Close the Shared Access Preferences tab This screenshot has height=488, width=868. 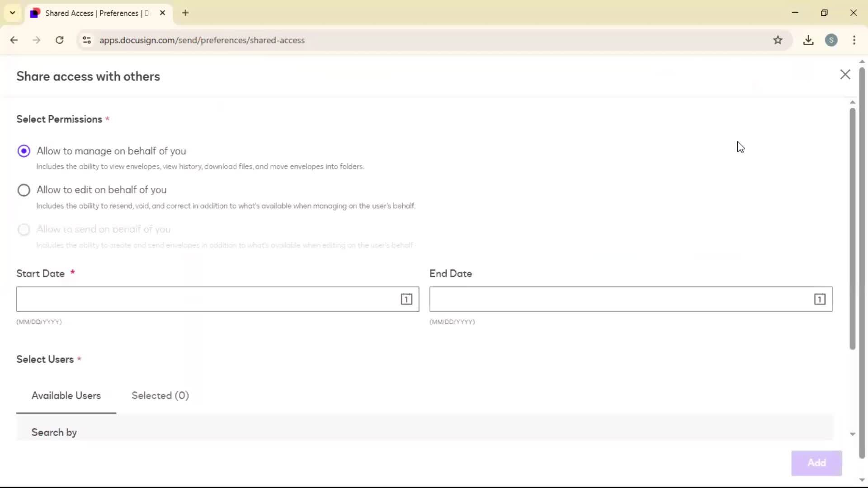(162, 13)
